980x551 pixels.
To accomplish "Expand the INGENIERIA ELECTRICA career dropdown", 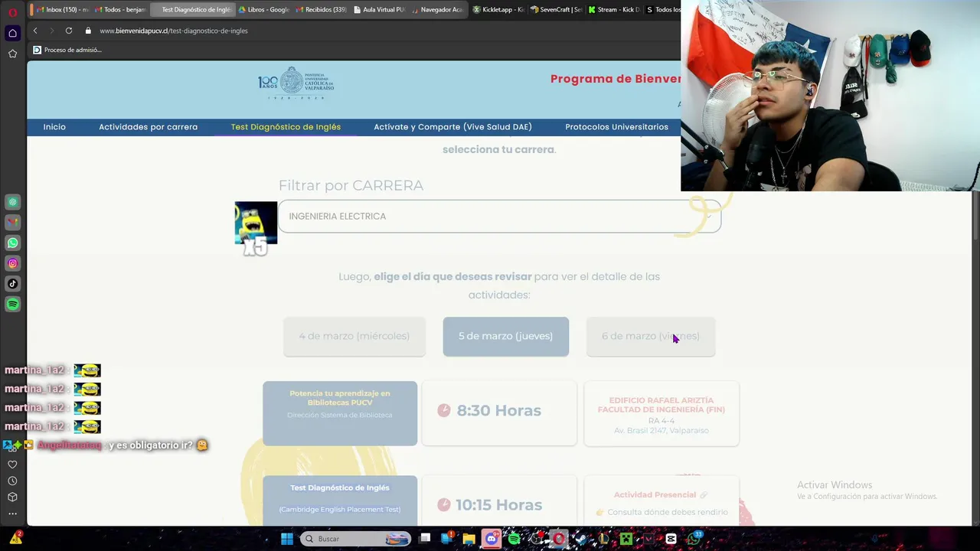I will [x=499, y=217].
